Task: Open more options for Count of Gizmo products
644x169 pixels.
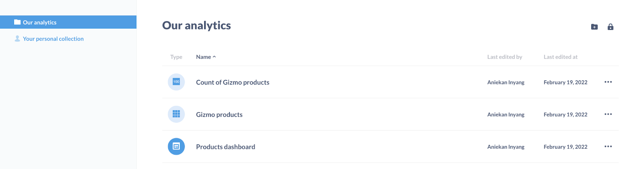Action: click(608, 82)
